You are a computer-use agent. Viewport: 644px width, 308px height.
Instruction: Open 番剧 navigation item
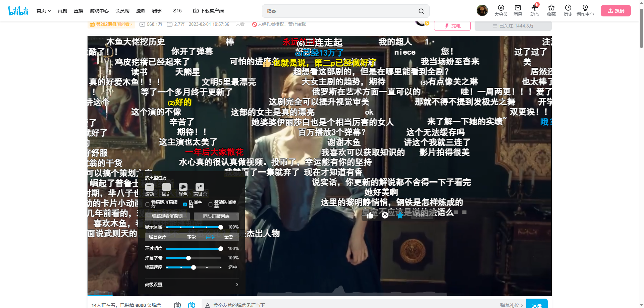coord(62,11)
